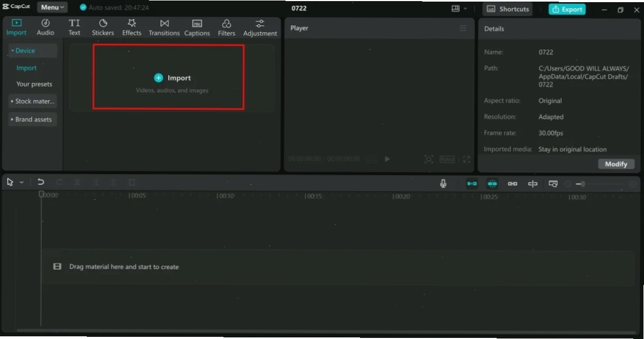The width and height of the screenshot is (644, 339).
Task: Open Your presets
Action: [x=34, y=84]
